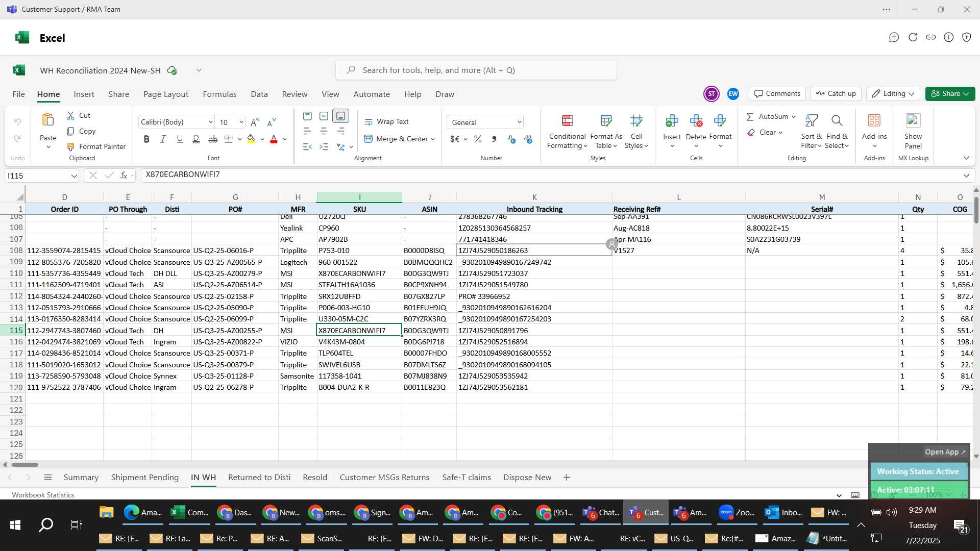The width and height of the screenshot is (980, 551).
Task: Increase indent in Alignment group
Action: (324, 147)
